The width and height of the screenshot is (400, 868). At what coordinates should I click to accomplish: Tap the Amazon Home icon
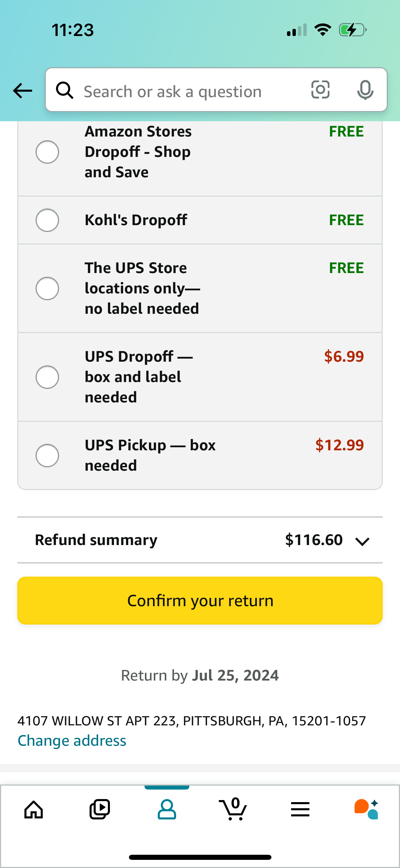(33, 809)
